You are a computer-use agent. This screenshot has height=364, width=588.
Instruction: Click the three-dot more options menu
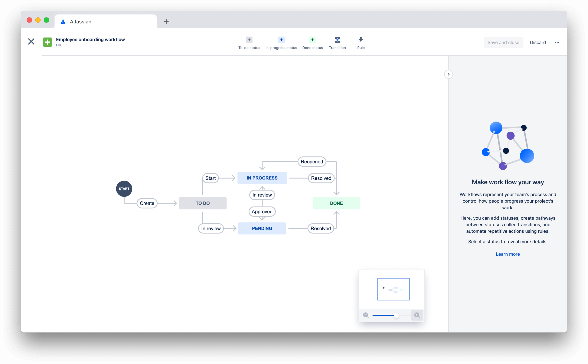click(557, 42)
